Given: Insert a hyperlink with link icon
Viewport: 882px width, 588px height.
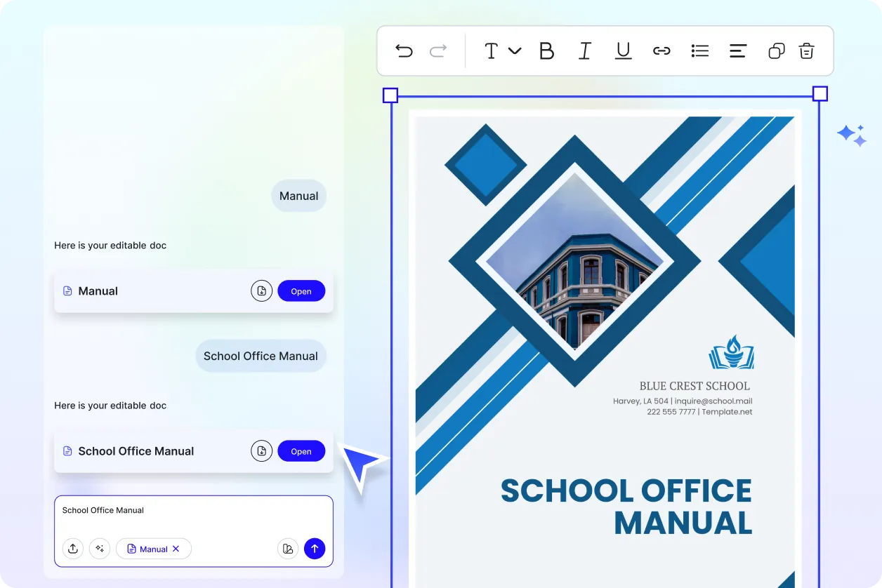Looking at the screenshot, I should 661,51.
